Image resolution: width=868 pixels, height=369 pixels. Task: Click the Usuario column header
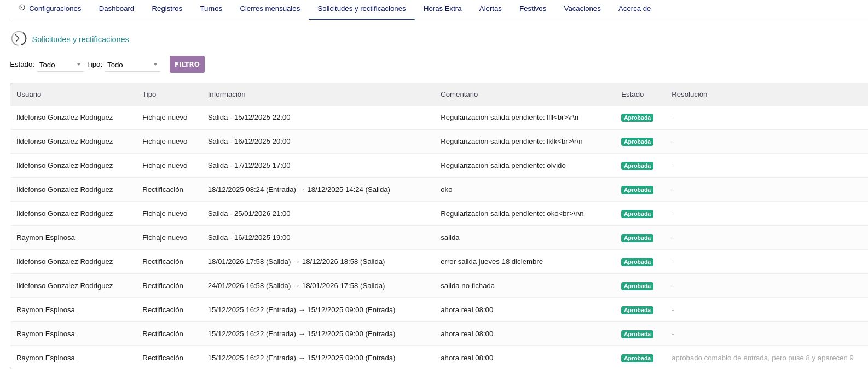point(28,95)
